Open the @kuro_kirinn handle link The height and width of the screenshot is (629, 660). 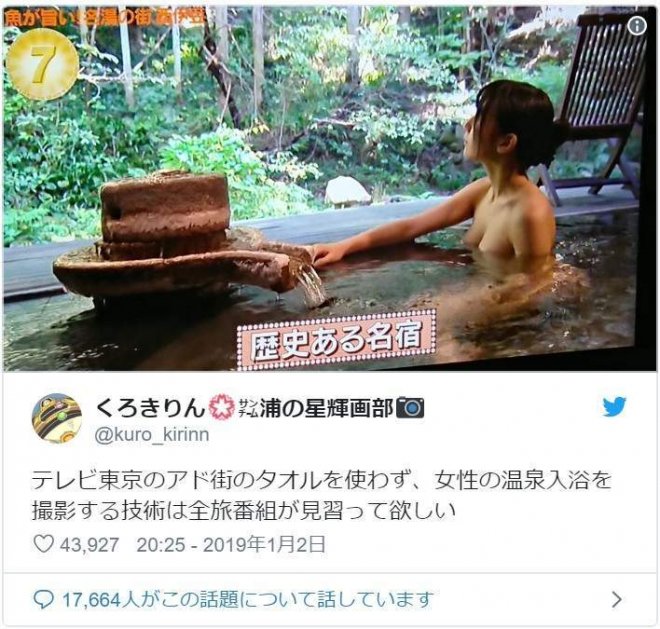tap(152, 434)
